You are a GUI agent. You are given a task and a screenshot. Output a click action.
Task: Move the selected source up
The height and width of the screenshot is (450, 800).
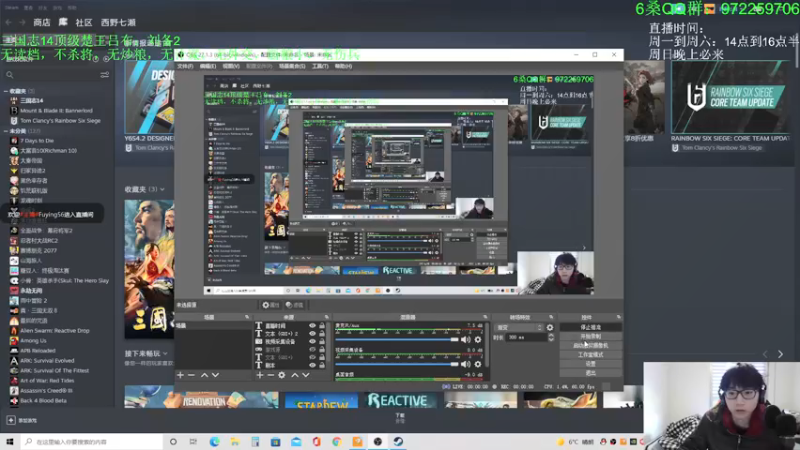[294, 375]
